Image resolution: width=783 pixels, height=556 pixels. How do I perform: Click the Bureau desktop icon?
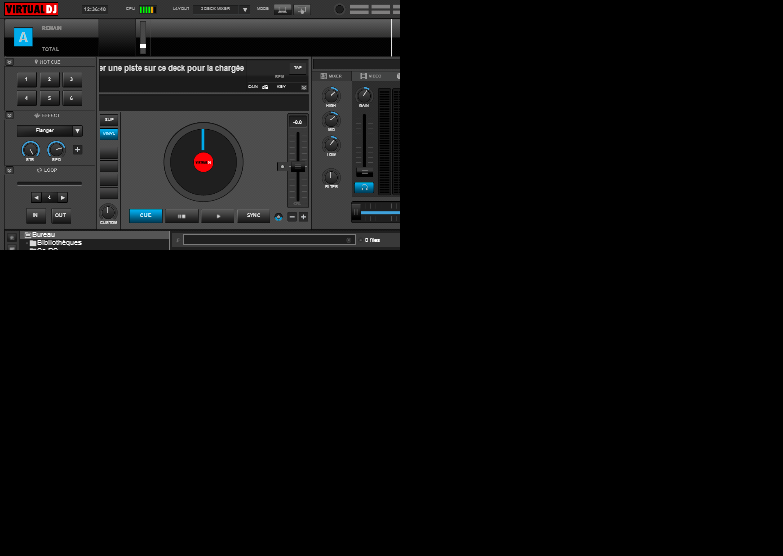point(28,235)
